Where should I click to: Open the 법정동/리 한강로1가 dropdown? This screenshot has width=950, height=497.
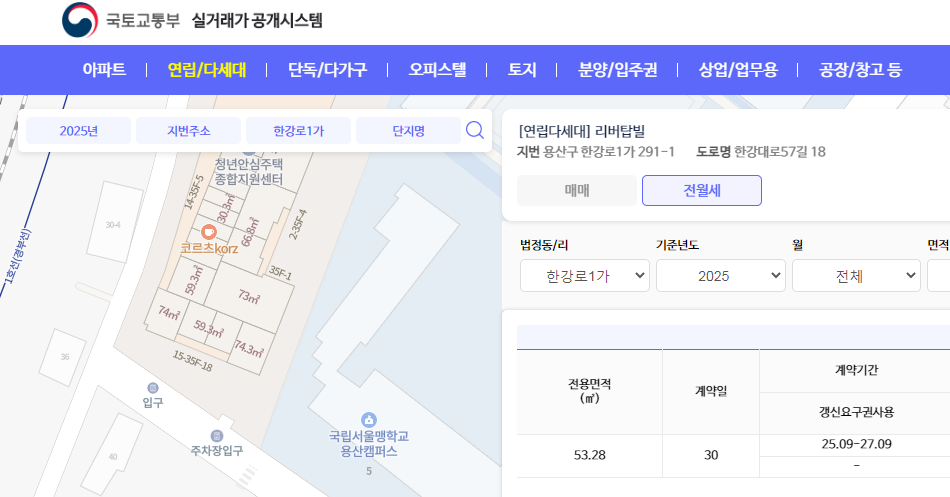[x=585, y=276]
